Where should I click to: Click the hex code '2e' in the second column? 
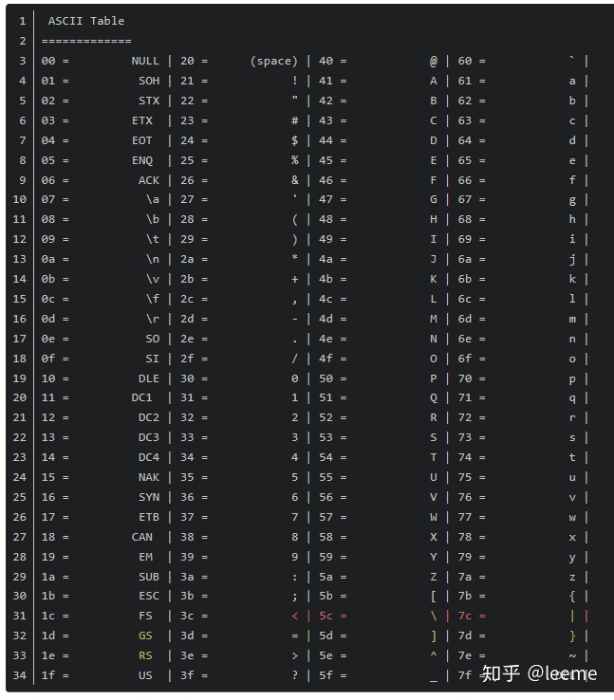(187, 339)
